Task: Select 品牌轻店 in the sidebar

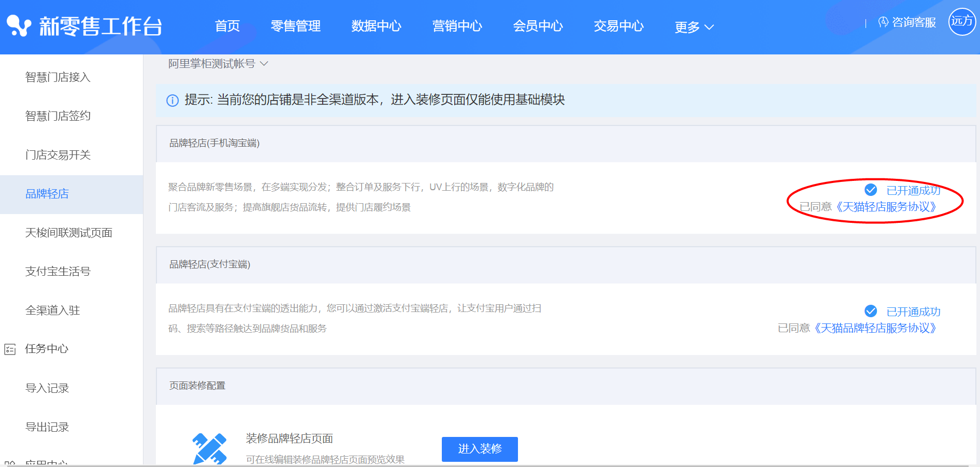Action: 71,194
